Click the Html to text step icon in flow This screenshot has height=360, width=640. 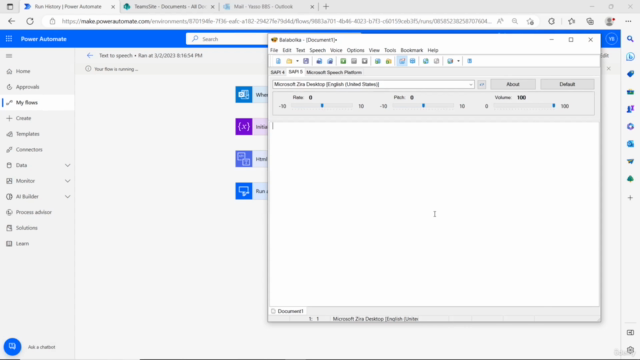[x=244, y=159]
